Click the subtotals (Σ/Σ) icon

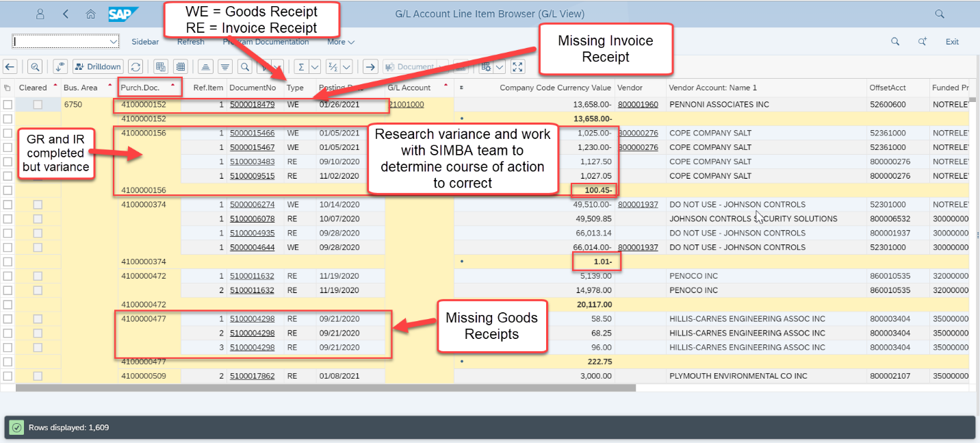333,66
